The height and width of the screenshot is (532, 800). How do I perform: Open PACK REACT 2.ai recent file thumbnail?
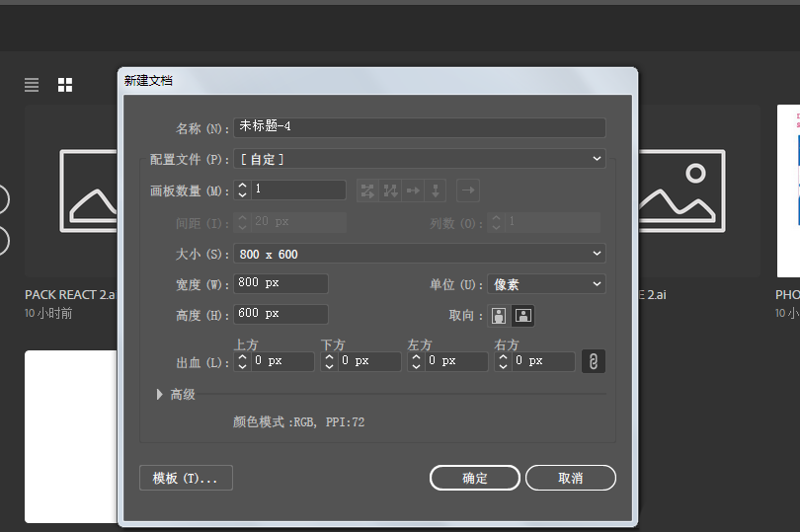pos(71,191)
